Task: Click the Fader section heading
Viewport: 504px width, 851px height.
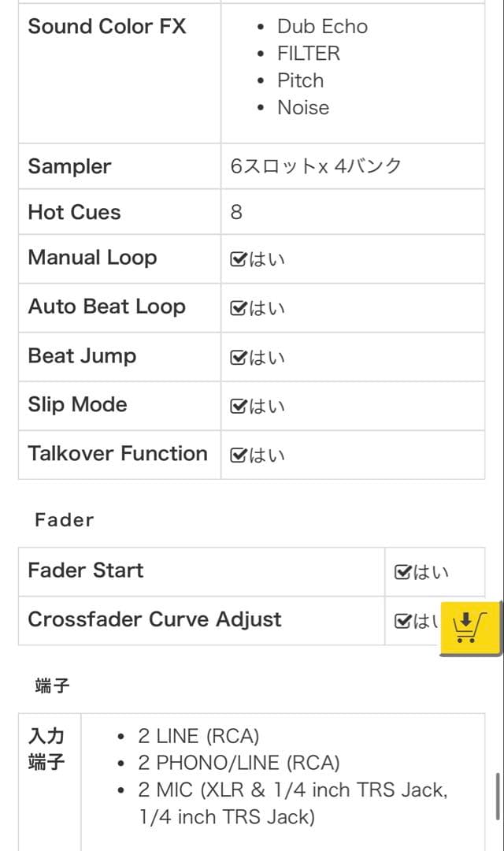Action: (x=64, y=520)
